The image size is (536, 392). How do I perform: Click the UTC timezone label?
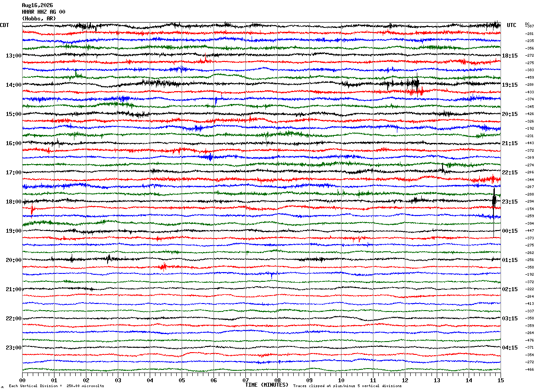coord(512,25)
